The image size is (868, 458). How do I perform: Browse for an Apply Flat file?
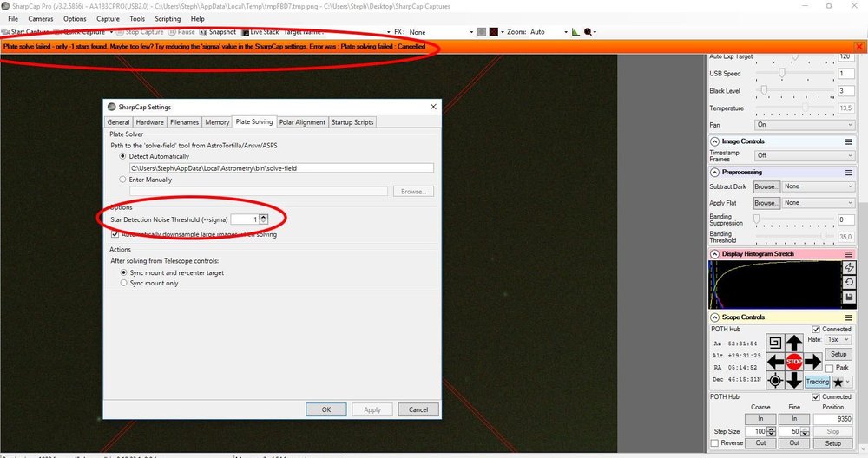[766, 203]
